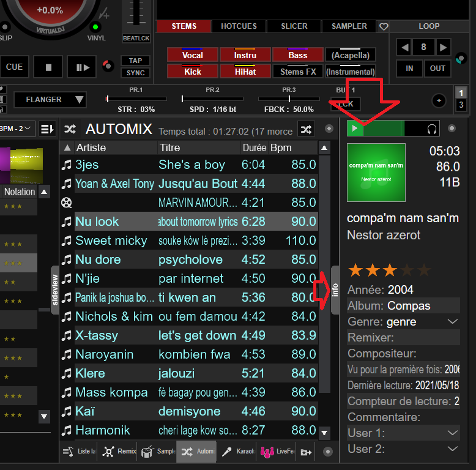This screenshot has height=470, width=476.
Task: Adjust the STR effect slider
Action: pos(136,99)
